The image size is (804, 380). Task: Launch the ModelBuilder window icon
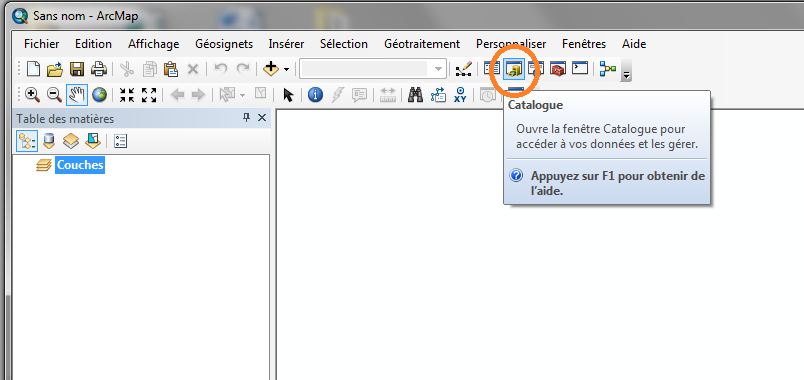pyautogui.click(x=608, y=69)
